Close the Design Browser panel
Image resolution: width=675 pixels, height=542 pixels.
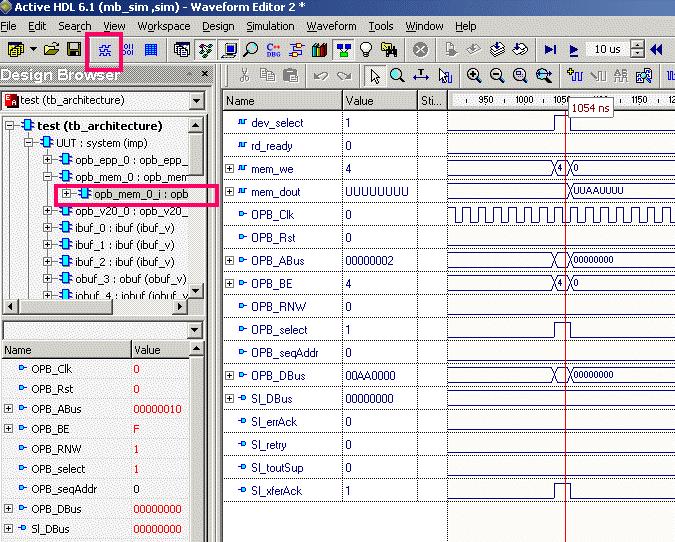click(205, 74)
